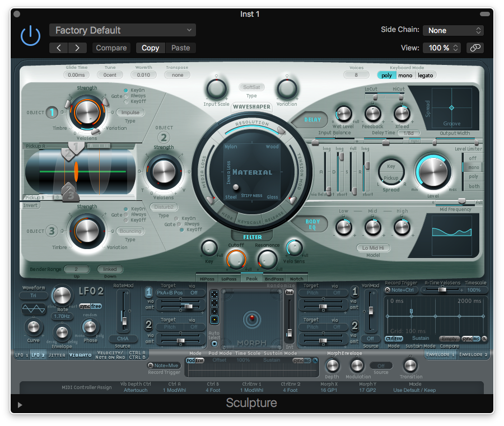Select legato keyboard mode
The width and height of the screenshot is (504, 426).
tap(426, 75)
